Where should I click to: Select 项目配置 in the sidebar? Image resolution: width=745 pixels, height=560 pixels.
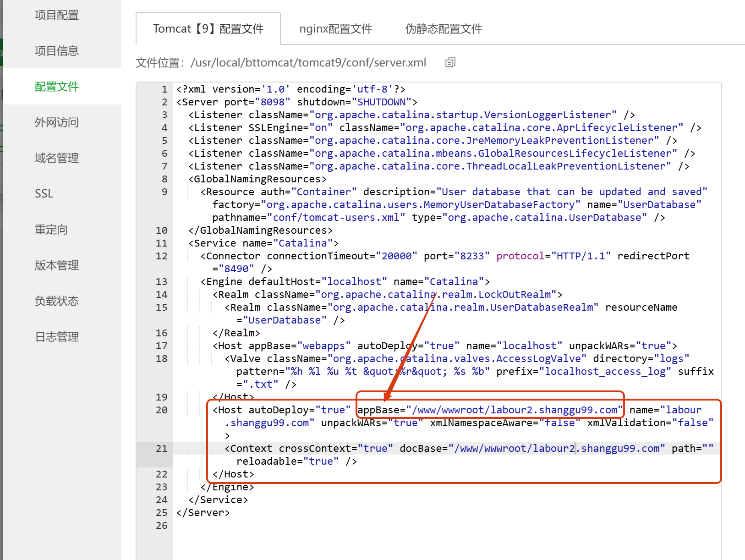[x=57, y=15]
